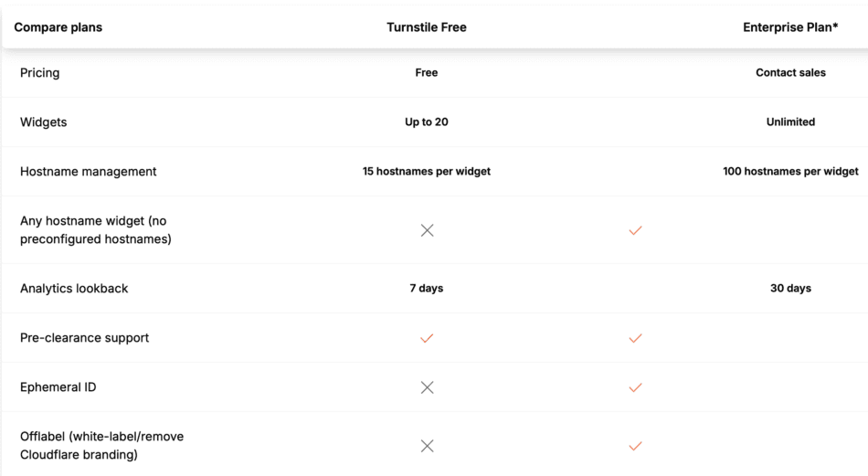
Task: Click the Ephemeral ID row label
Action: [x=58, y=387]
